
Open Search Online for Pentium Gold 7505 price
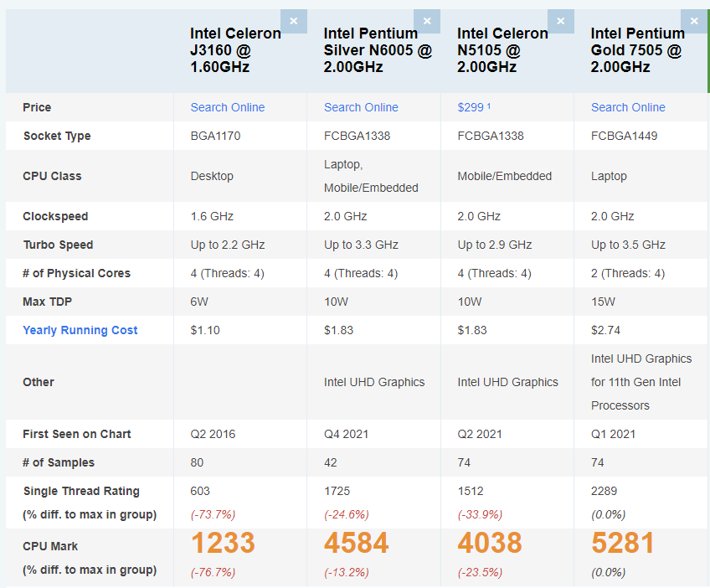point(628,107)
